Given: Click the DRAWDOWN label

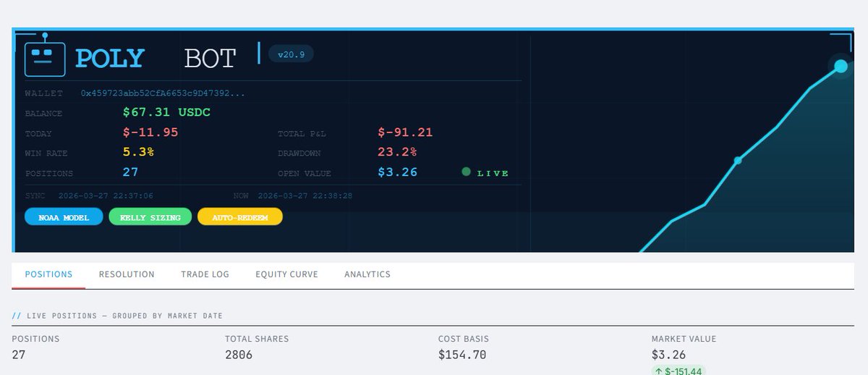Looking at the screenshot, I should point(299,153).
